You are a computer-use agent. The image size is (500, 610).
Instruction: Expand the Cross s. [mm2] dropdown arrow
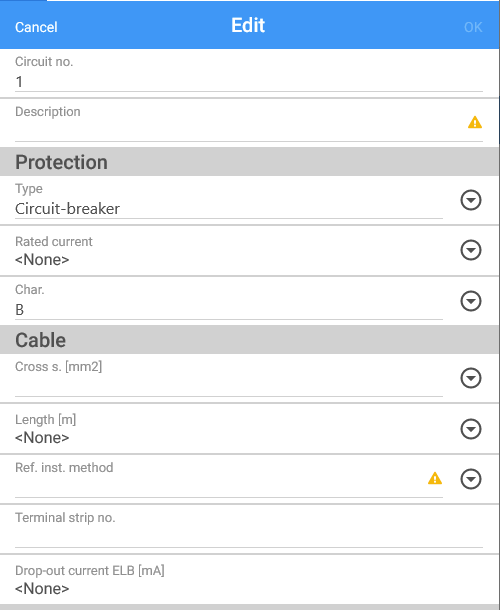pos(471,378)
